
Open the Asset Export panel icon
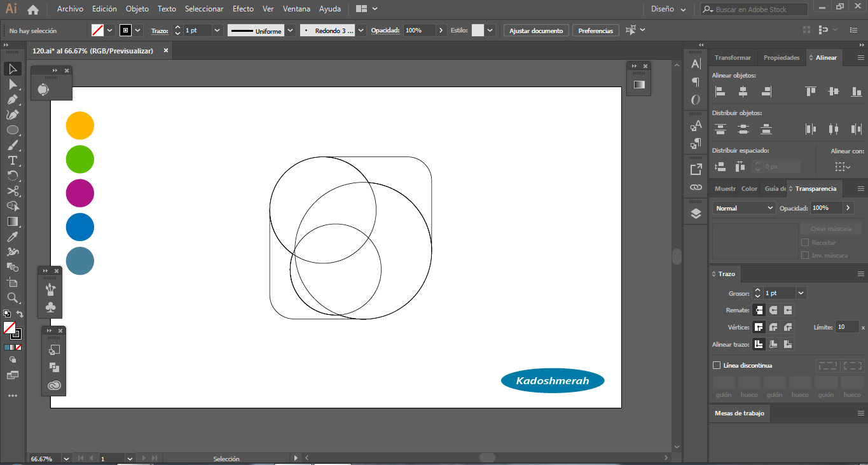click(696, 169)
